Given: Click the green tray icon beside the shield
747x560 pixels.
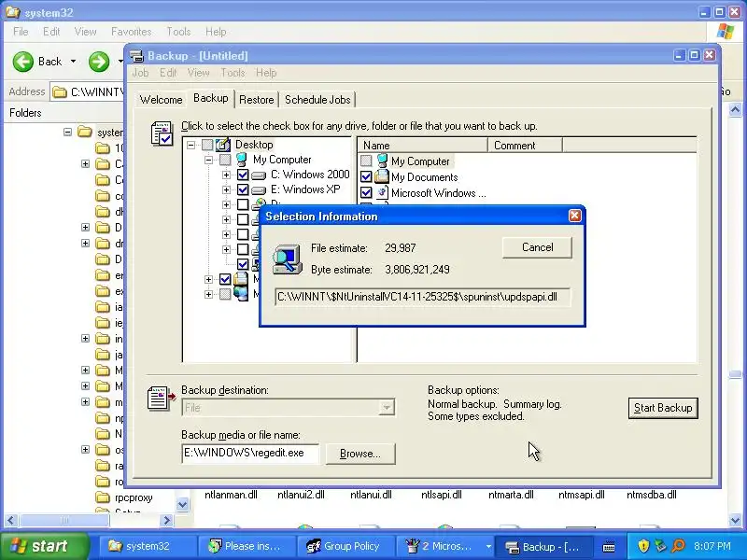Looking at the screenshot, I should [660, 545].
